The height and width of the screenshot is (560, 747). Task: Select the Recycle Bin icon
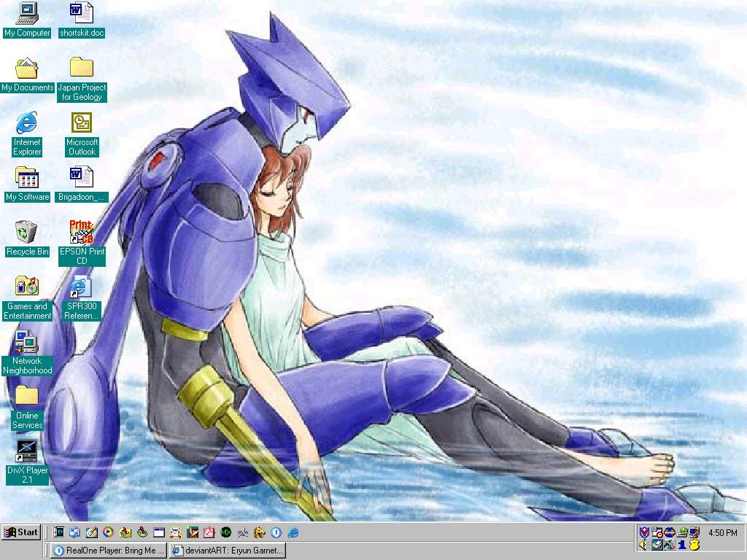tap(27, 239)
